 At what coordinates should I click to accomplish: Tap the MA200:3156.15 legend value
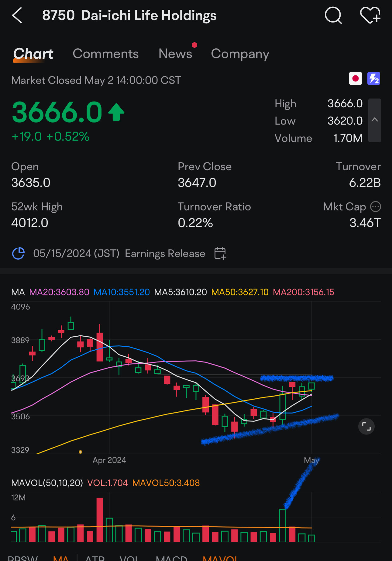click(304, 292)
